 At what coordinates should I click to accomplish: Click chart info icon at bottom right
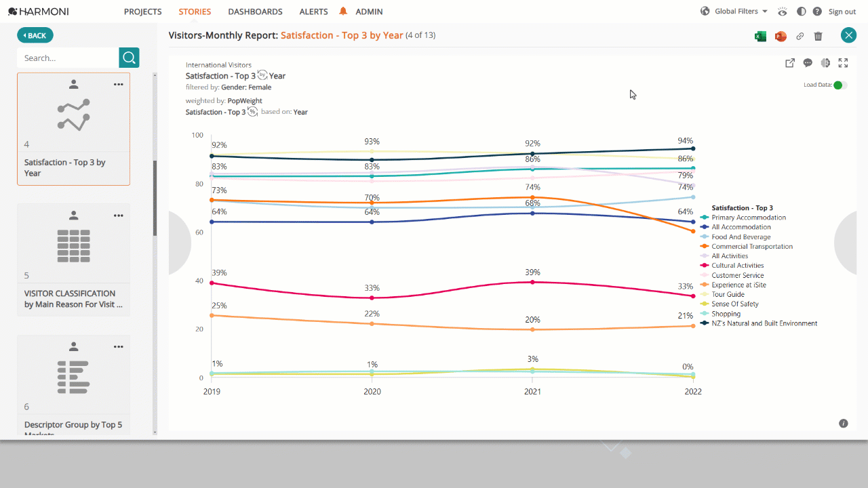(844, 424)
